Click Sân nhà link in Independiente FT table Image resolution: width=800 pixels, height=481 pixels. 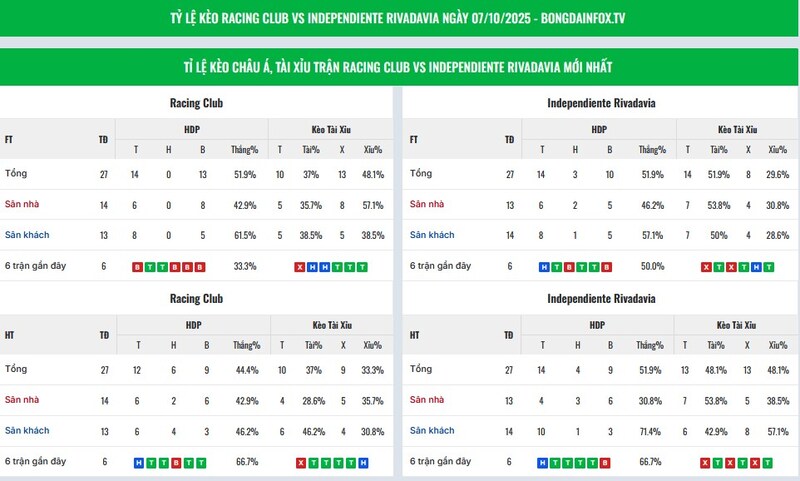click(428, 204)
